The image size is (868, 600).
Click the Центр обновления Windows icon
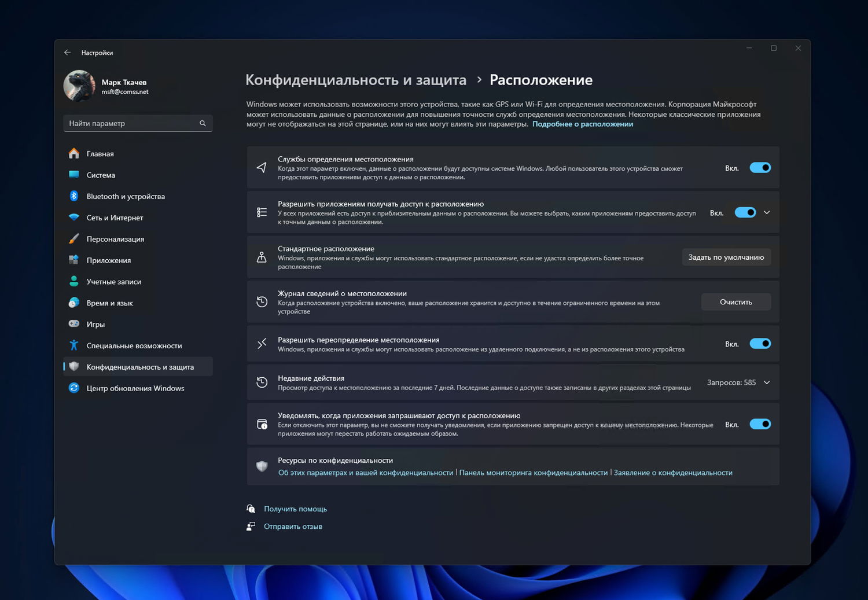73,388
